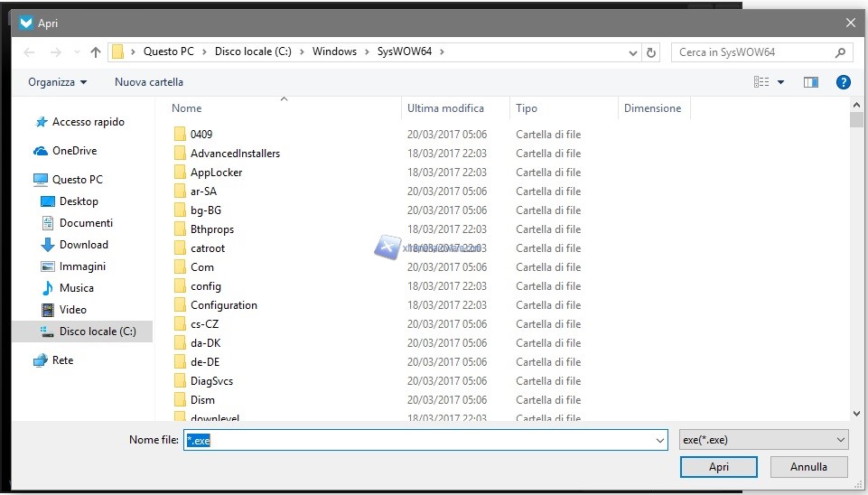
Task: Open the help question mark icon
Action: coord(843,82)
